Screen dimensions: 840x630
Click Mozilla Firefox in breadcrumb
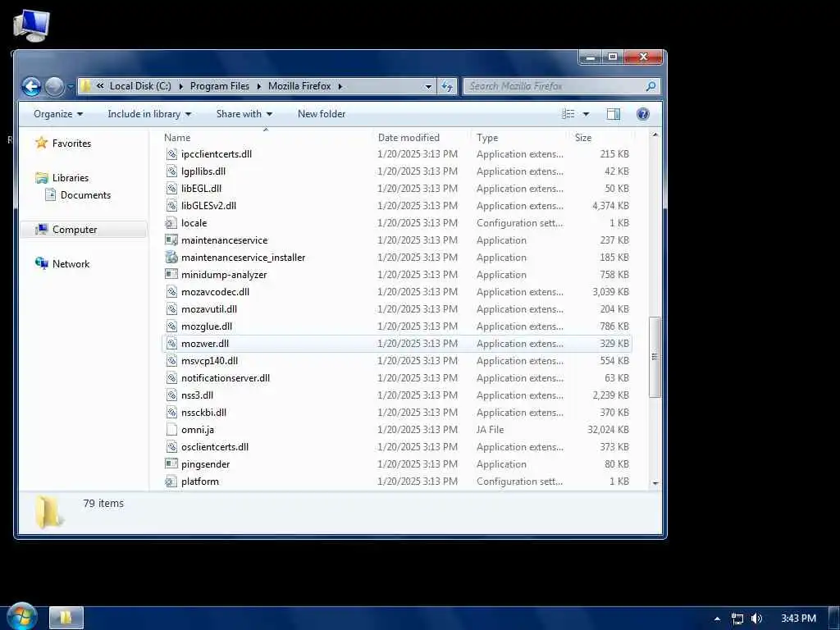point(299,86)
